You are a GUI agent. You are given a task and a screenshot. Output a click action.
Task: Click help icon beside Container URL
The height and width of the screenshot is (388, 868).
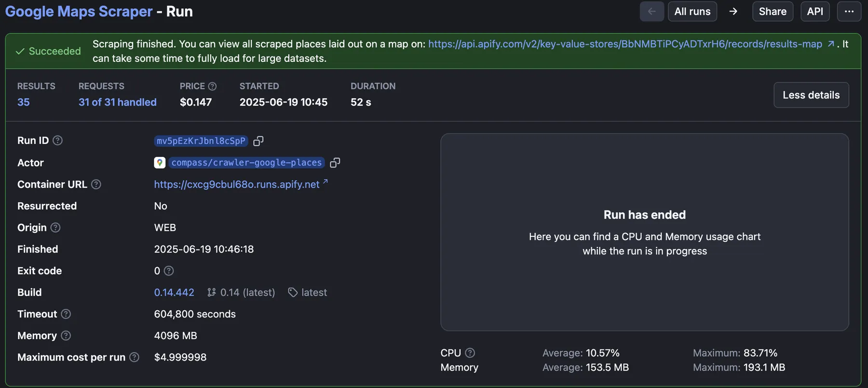(96, 184)
